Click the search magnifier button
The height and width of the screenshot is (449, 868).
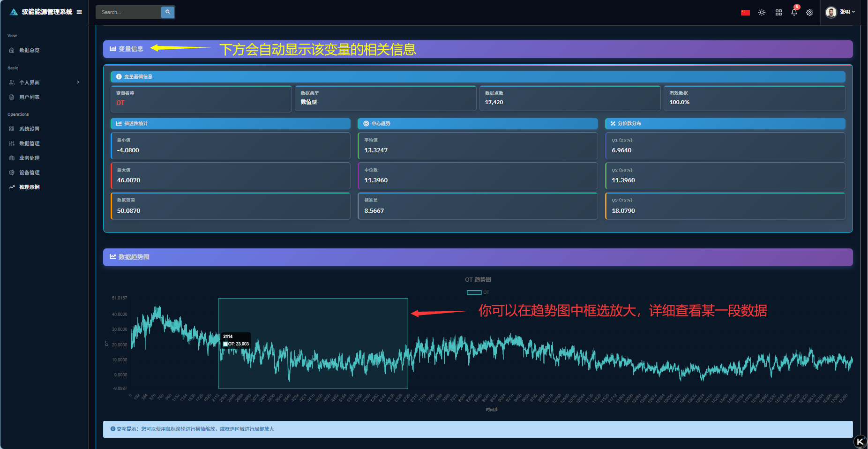167,12
